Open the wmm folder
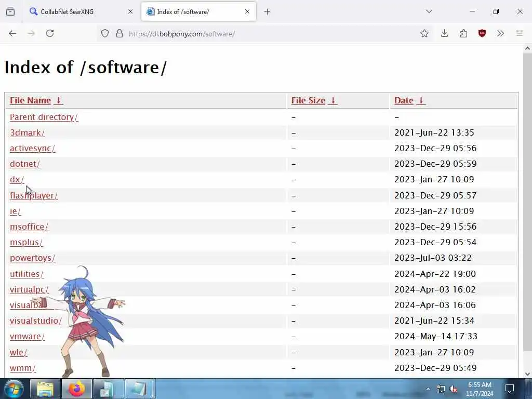532x399 pixels. click(23, 368)
